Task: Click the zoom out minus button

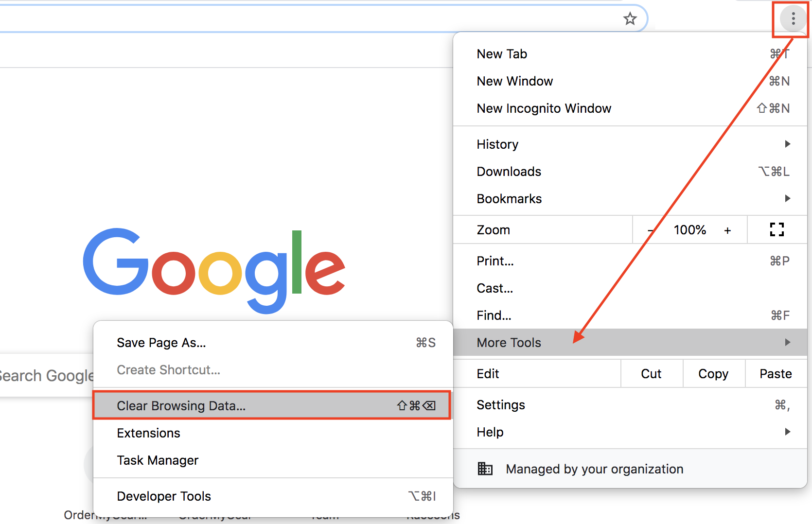Action: pyautogui.click(x=651, y=230)
